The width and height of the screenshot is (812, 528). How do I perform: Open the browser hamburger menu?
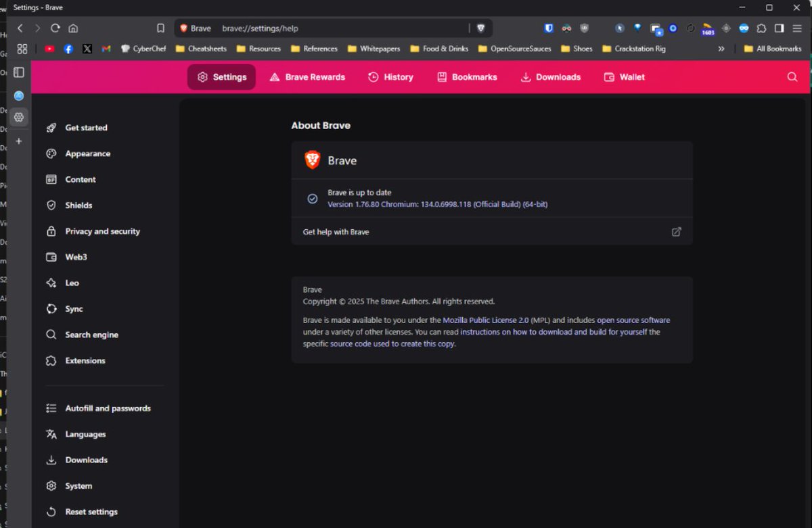[798, 28]
